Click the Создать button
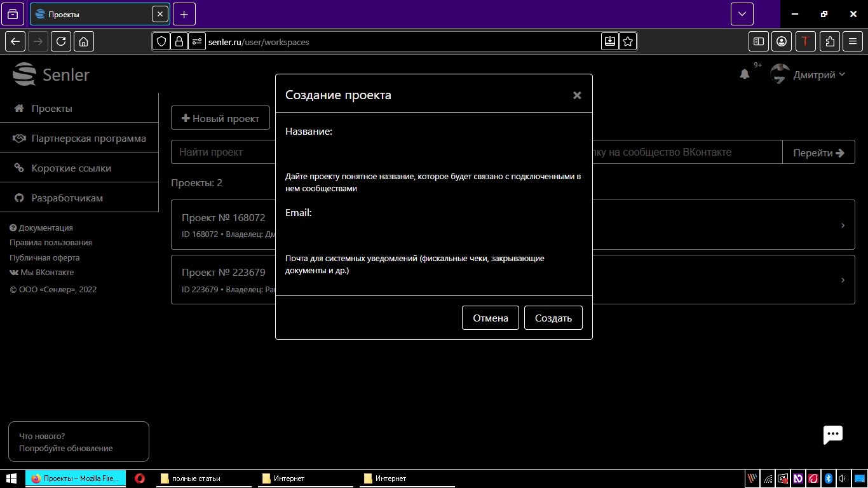868x488 pixels. (553, 318)
